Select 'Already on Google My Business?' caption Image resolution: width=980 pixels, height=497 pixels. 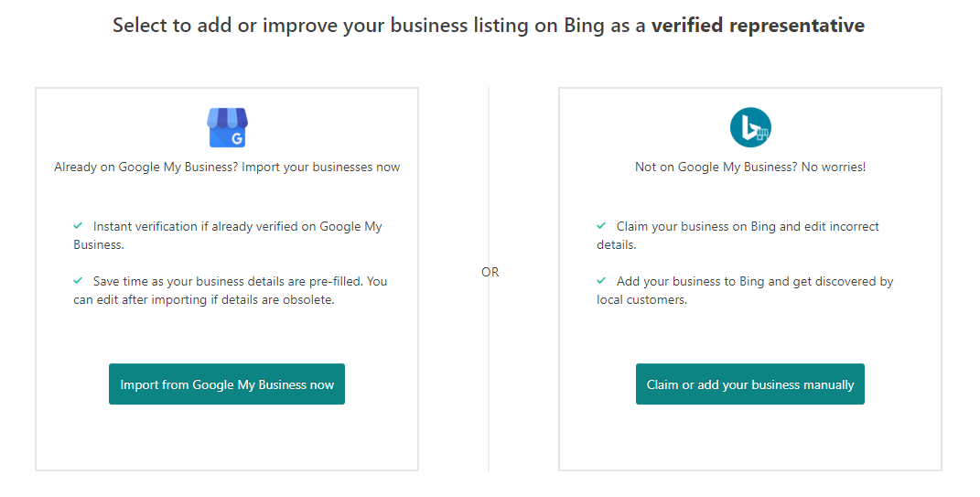click(227, 167)
